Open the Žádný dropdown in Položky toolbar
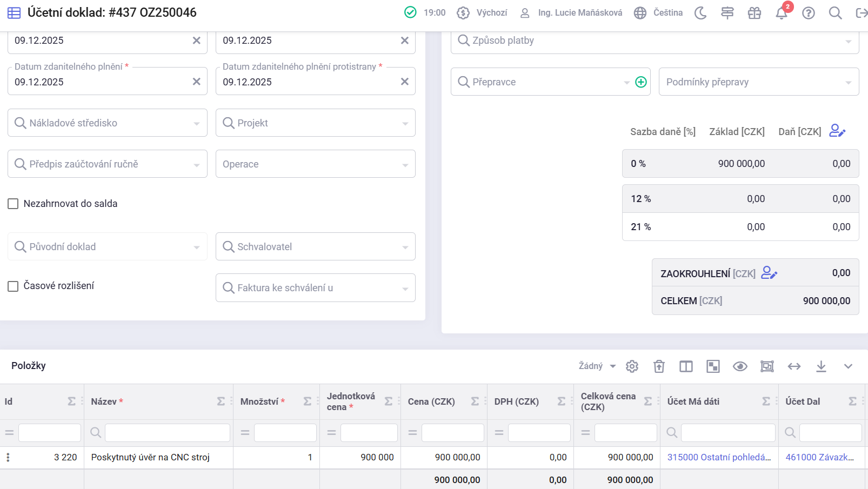868x489 pixels. [x=597, y=366]
